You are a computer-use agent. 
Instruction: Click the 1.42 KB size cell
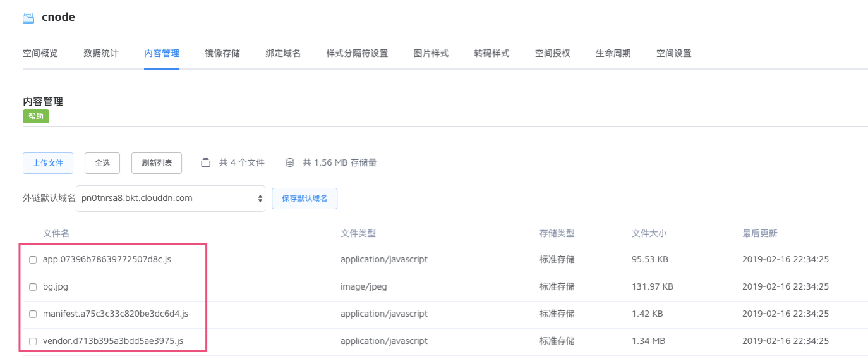tap(648, 314)
